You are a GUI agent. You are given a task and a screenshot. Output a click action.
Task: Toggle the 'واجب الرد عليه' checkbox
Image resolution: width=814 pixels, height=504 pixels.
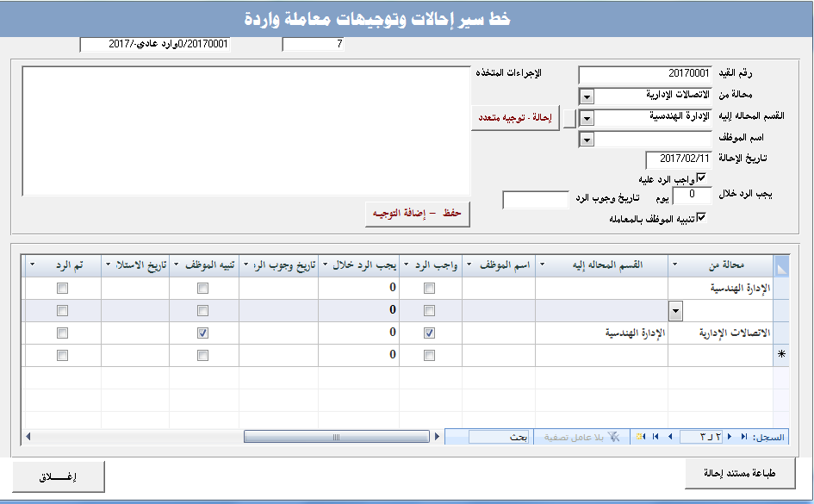(x=701, y=177)
